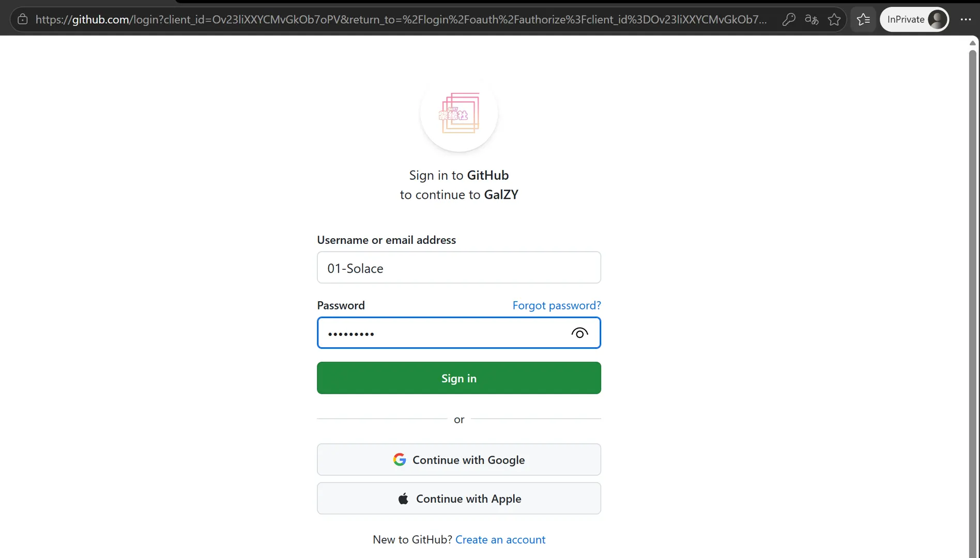
Task: Open the favorites list icon
Action: (863, 19)
